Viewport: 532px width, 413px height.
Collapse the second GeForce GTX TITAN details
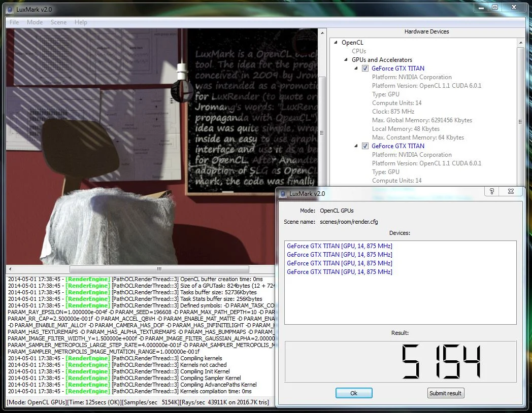356,146
